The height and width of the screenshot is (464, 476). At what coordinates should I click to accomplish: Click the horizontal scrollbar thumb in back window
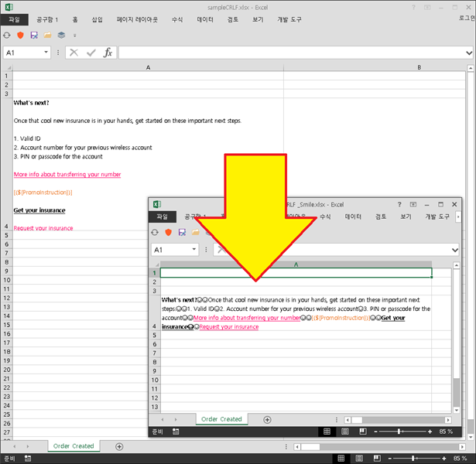[x=310, y=447]
